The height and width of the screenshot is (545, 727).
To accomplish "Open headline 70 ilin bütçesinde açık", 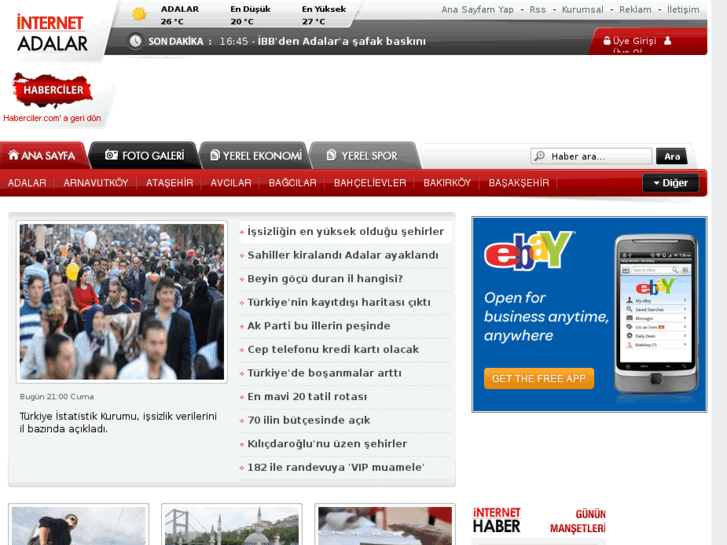I will click(309, 420).
